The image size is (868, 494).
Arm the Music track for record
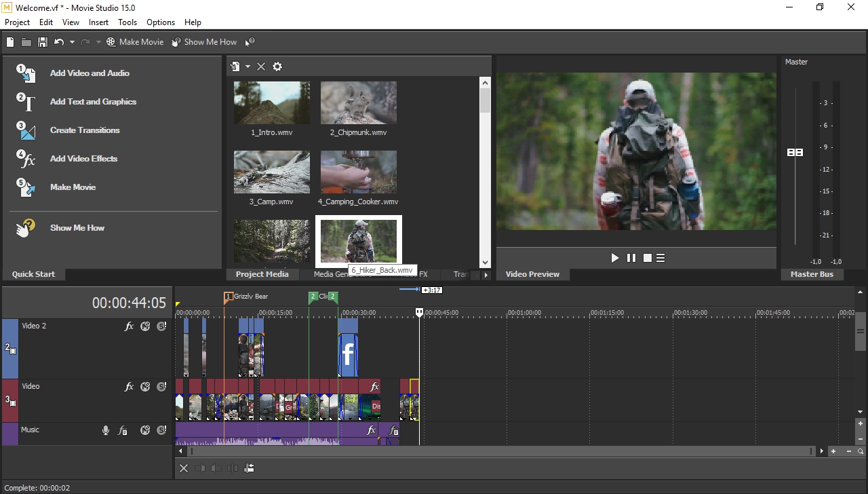click(106, 430)
